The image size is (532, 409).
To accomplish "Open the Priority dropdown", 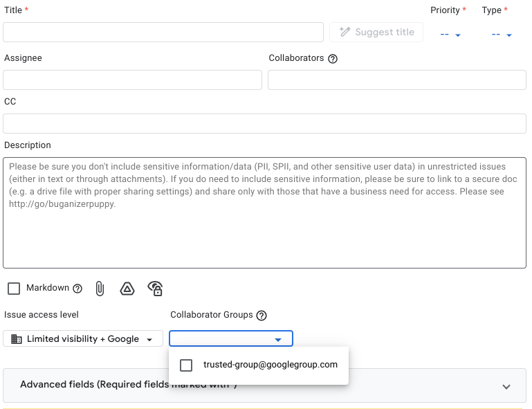I will tap(450, 35).
